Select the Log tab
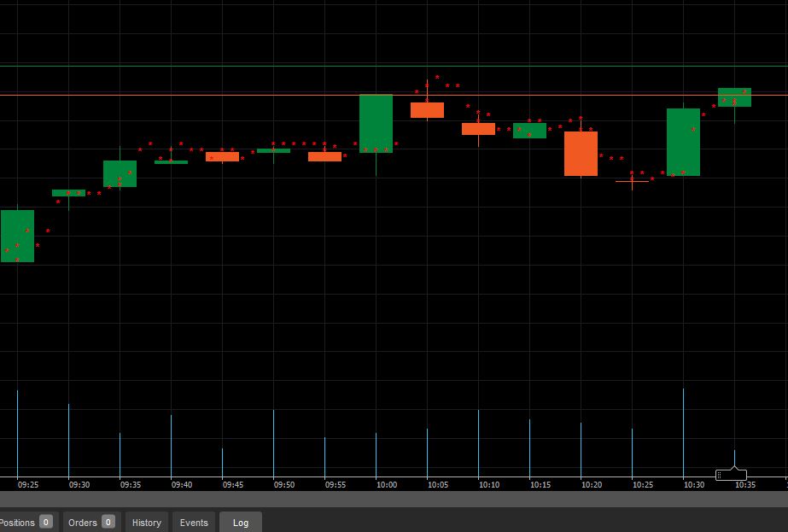The height and width of the screenshot is (532, 788). 240,522
